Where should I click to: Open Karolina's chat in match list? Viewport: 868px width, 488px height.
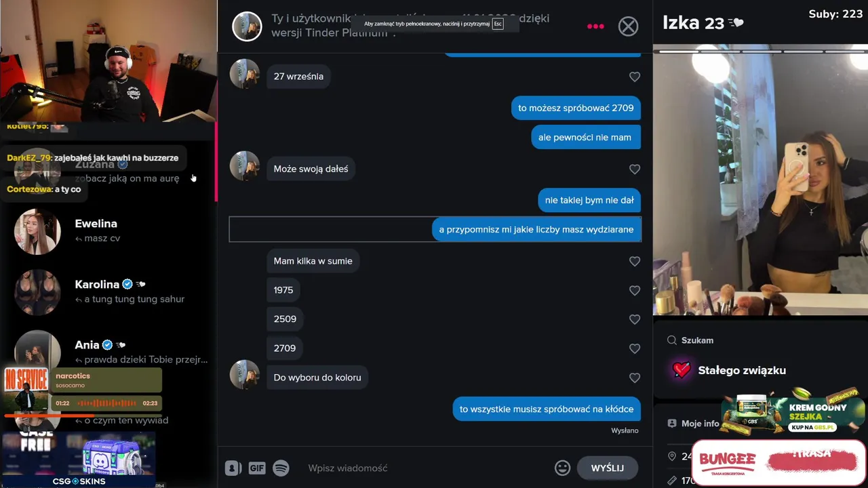pyautogui.click(x=108, y=292)
